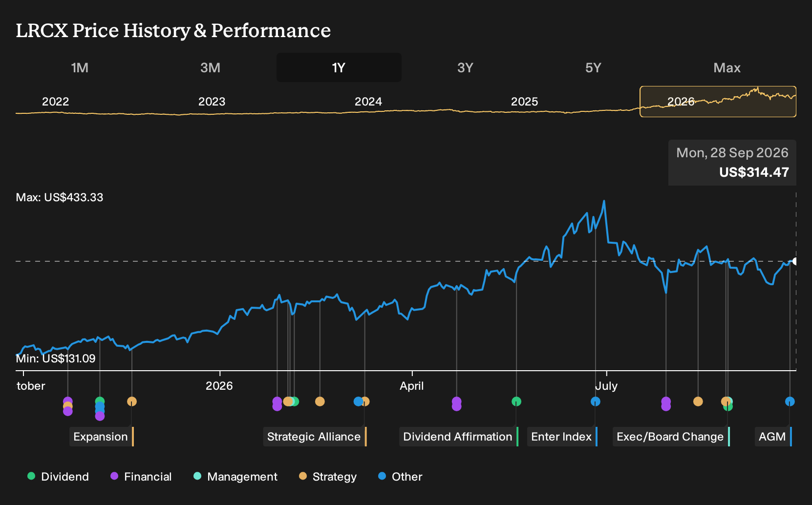Toggle the Dividend legend filter
The height and width of the screenshot is (505, 812).
(x=58, y=477)
